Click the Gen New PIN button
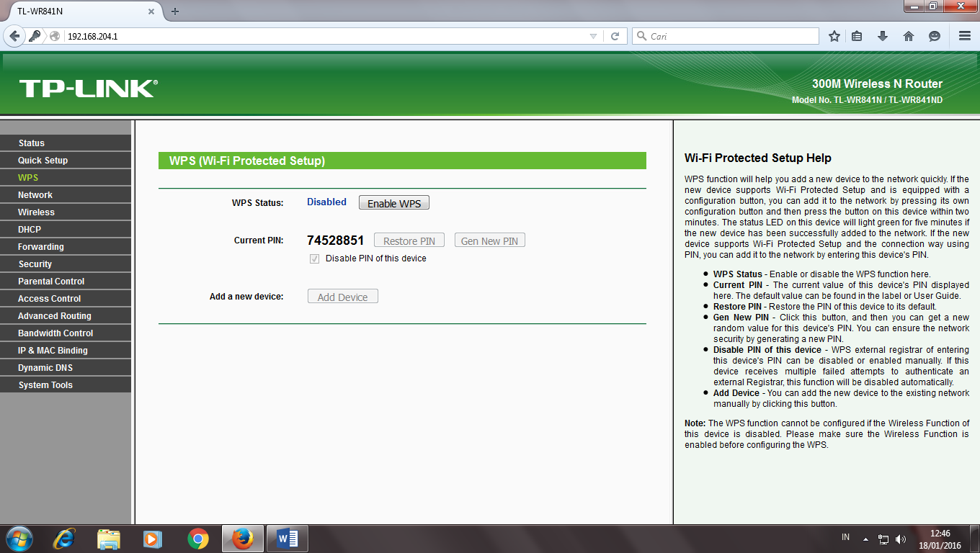The width and height of the screenshot is (980, 553). 489,240
